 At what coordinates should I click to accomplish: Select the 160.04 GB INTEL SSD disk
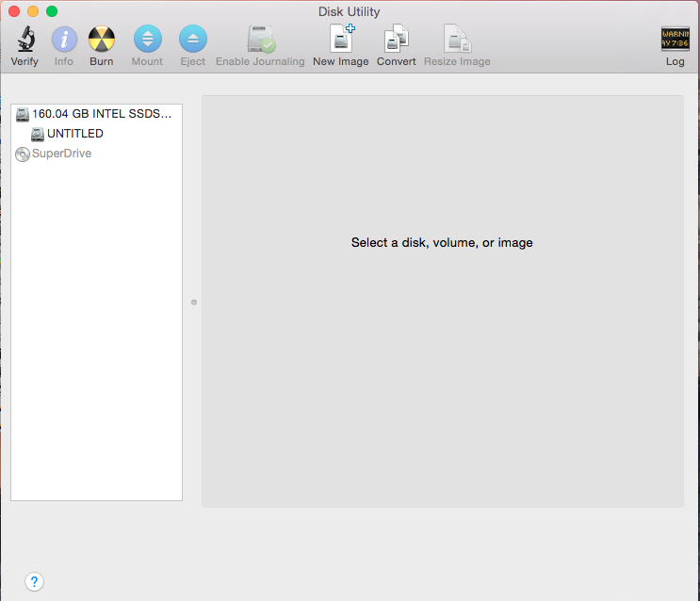96,114
